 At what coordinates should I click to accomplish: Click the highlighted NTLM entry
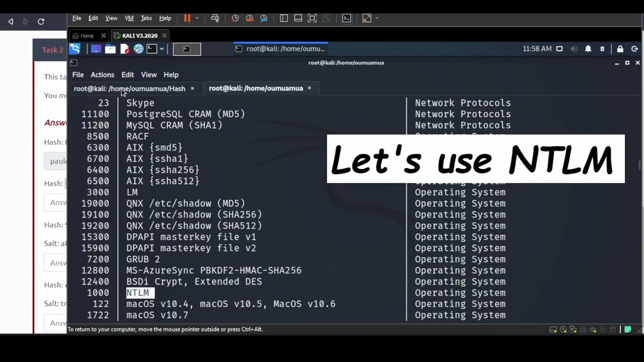140,293
